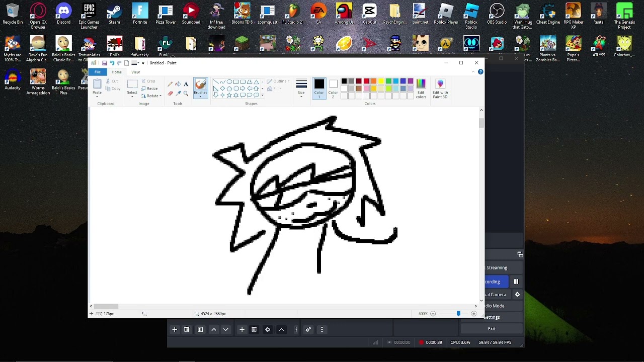Choose the yellow color swatch

(381, 81)
